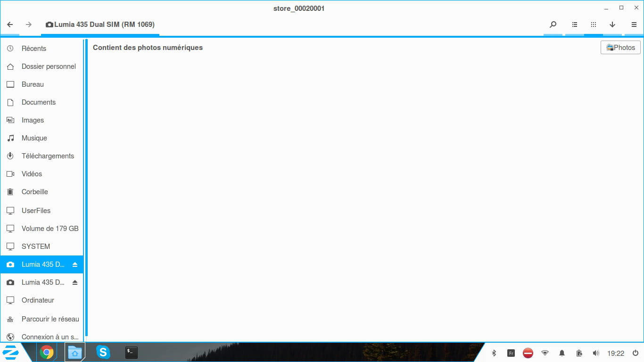Launch Skype from the taskbar
Screen dimensions: 644x362
click(103, 352)
